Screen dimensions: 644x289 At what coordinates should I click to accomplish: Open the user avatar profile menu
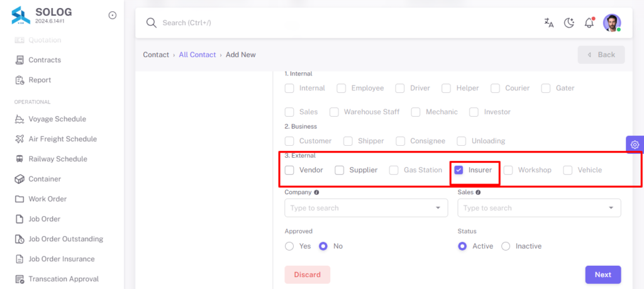click(612, 23)
